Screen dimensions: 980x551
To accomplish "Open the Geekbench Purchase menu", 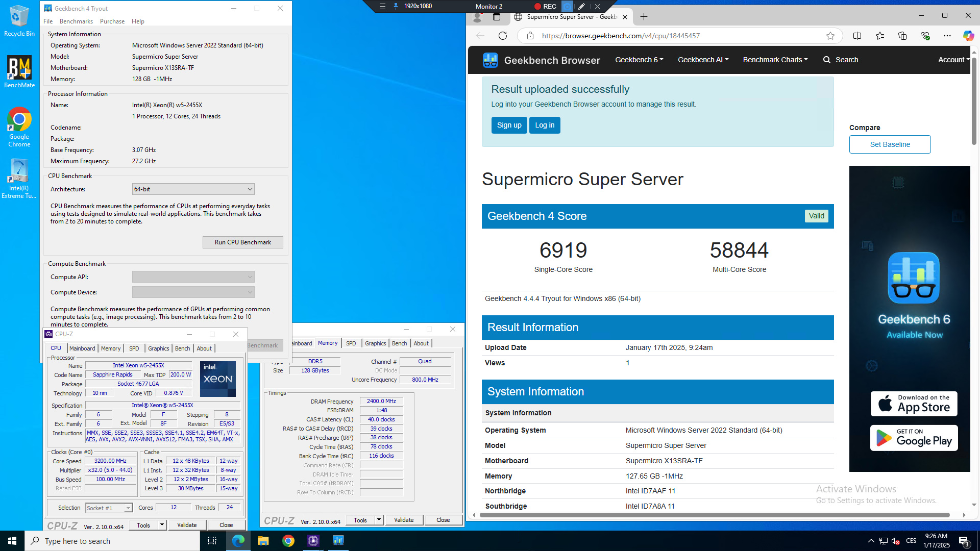I will tap(112, 21).
